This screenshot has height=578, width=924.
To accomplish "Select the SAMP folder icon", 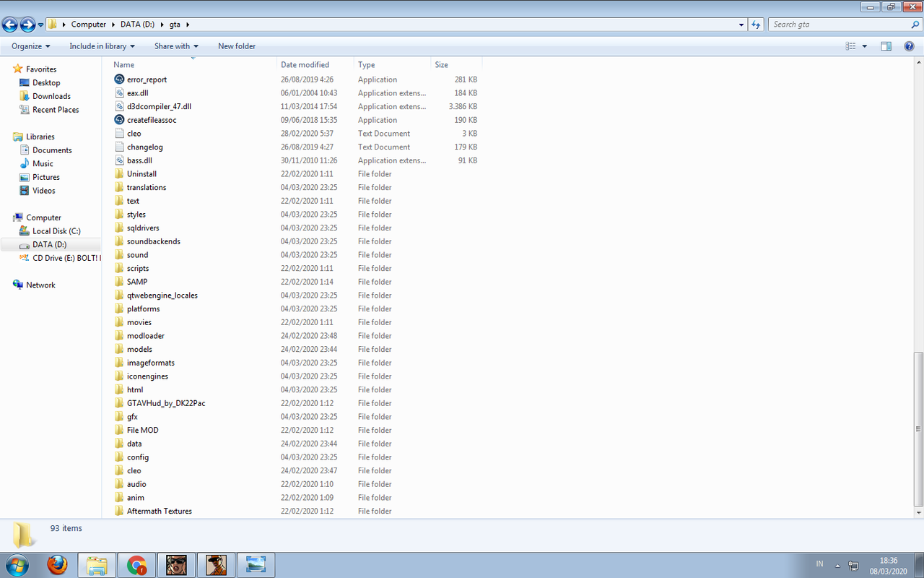I will 119,282.
